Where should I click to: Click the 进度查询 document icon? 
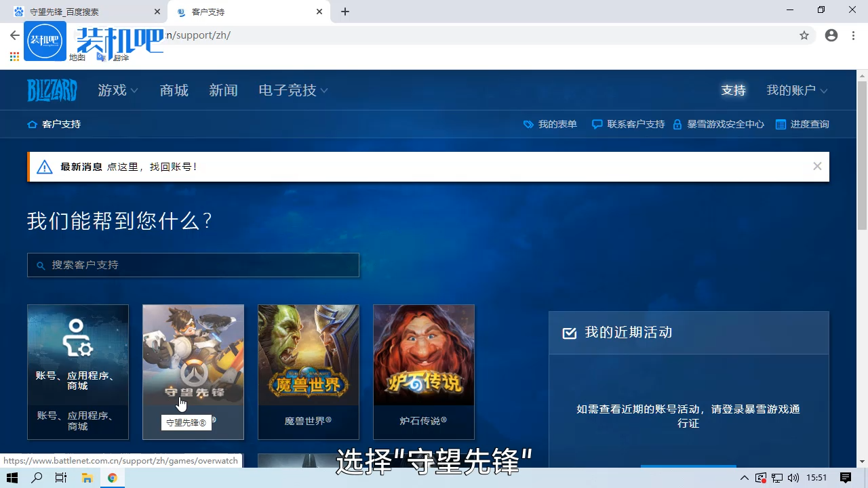click(x=781, y=124)
